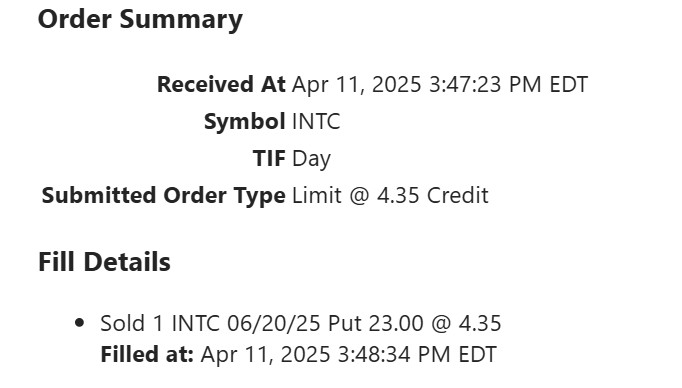
Task: Click the Order Summary heading
Action: point(140,20)
